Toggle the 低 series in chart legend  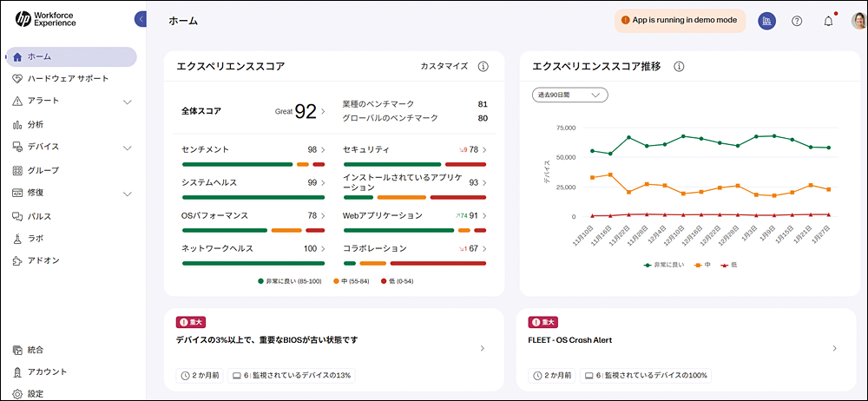coord(728,266)
